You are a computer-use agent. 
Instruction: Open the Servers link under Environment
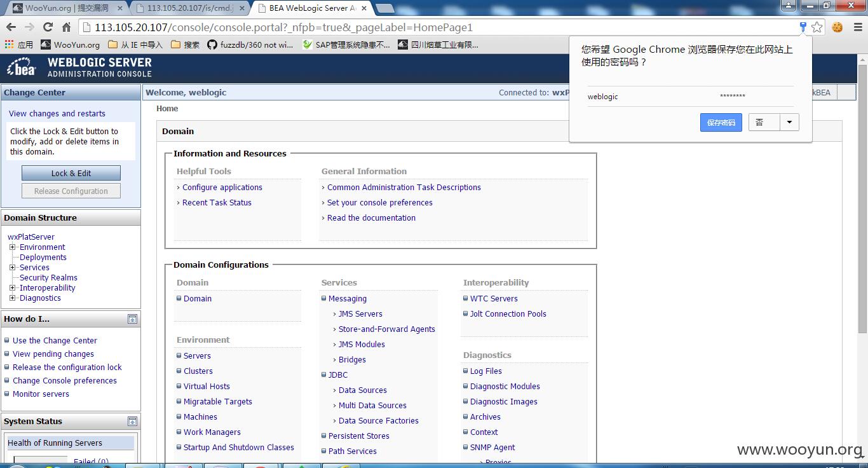pos(197,356)
